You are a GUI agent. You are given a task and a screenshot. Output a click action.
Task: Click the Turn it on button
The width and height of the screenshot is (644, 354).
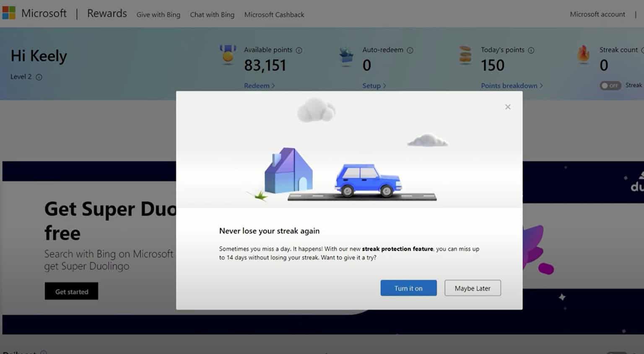[408, 288]
